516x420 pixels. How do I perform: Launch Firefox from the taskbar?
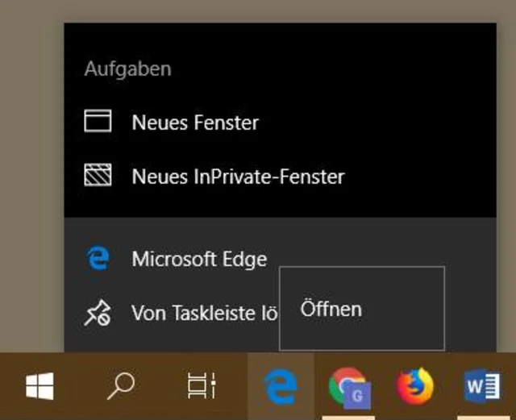click(415, 387)
